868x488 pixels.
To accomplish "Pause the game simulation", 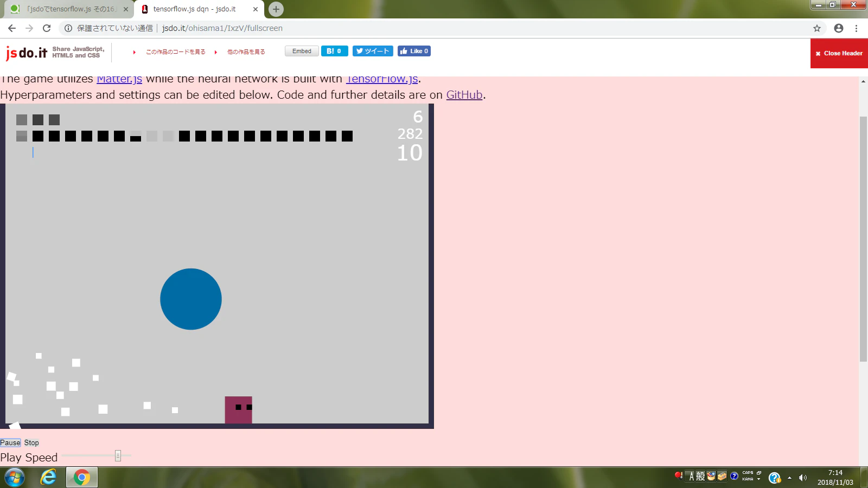I will click(x=10, y=442).
